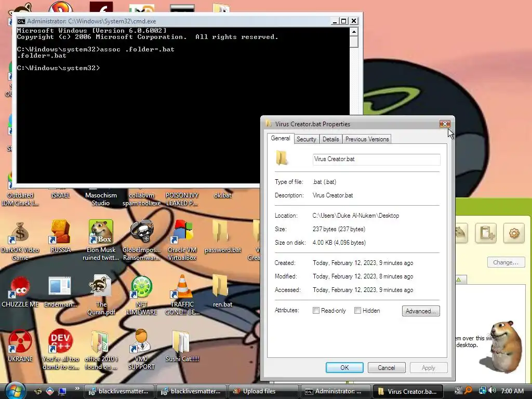Click the orange gear icon in green window
Image resolution: width=532 pixels, height=399 pixels.
514,233
